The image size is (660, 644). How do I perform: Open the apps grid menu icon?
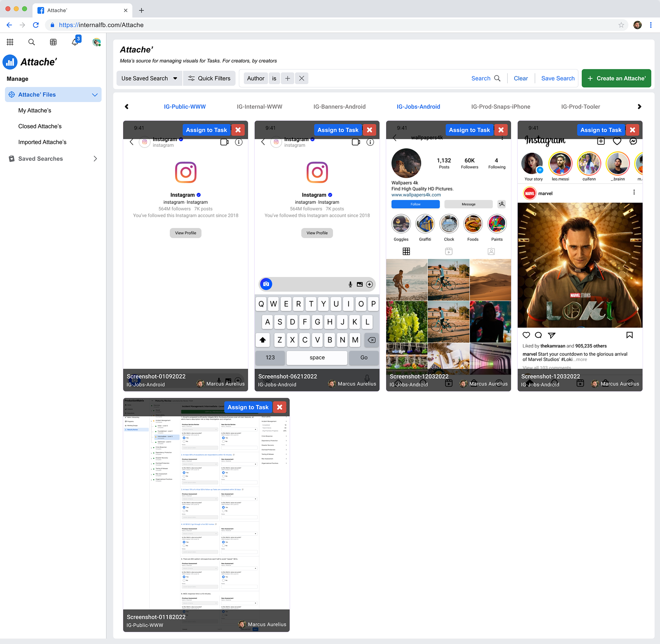10,42
